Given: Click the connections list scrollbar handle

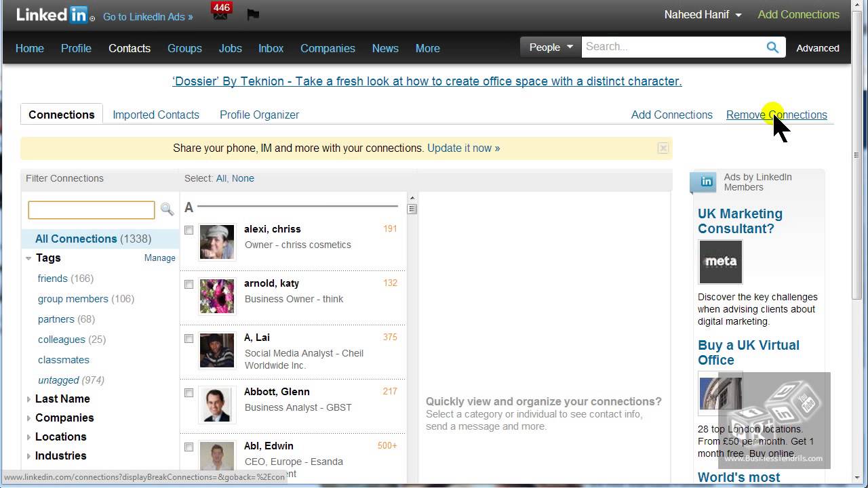Looking at the screenshot, I should coord(412,209).
